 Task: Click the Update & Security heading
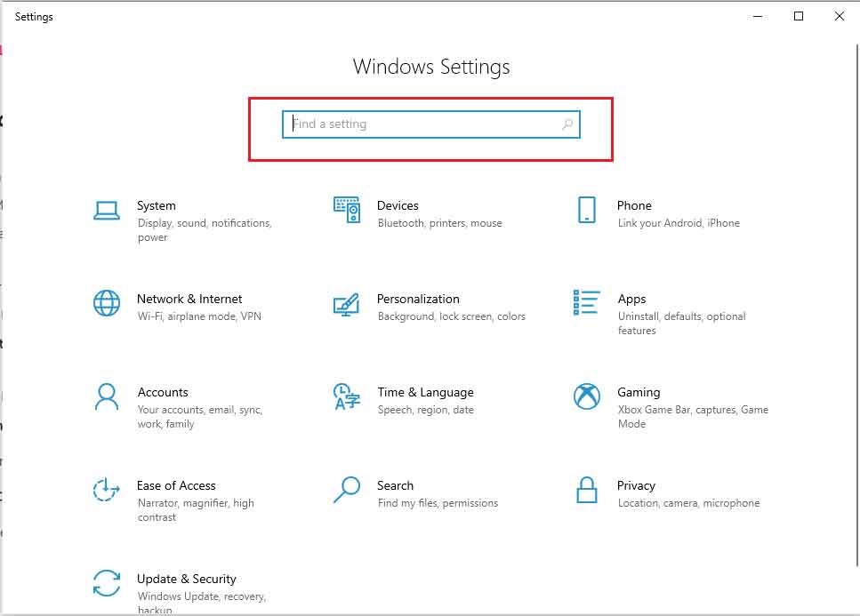tap(187, 579)
